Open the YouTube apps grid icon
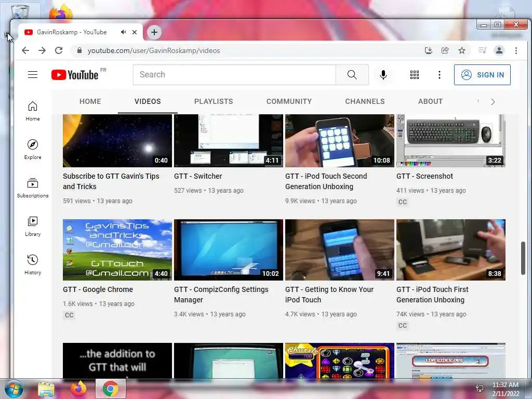Viewport: 532px width, 399px height. 414,75
